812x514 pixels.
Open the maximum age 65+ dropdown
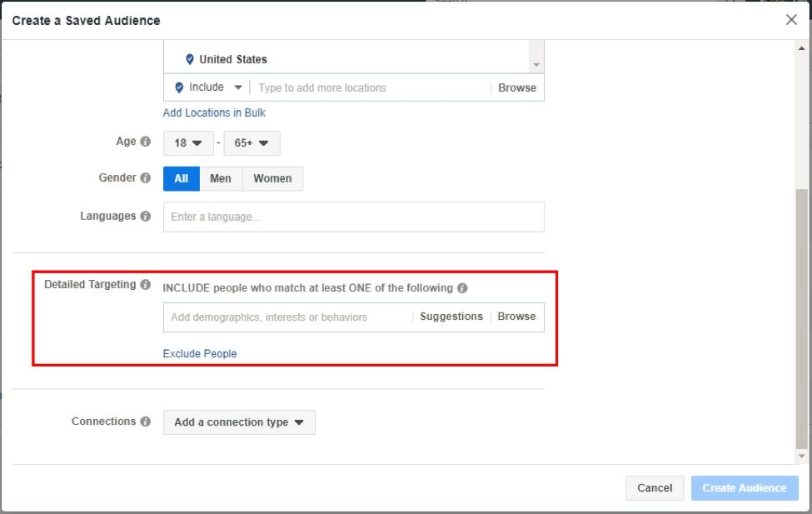point(252,143)
